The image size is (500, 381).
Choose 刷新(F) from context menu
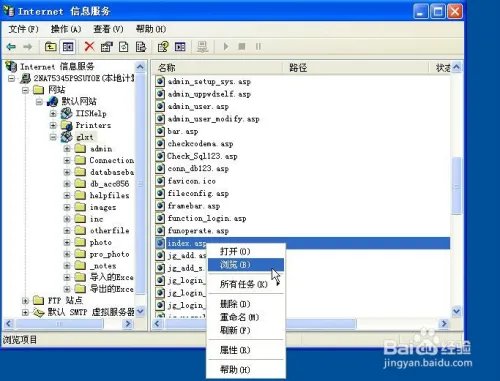[x=246, y=330]
